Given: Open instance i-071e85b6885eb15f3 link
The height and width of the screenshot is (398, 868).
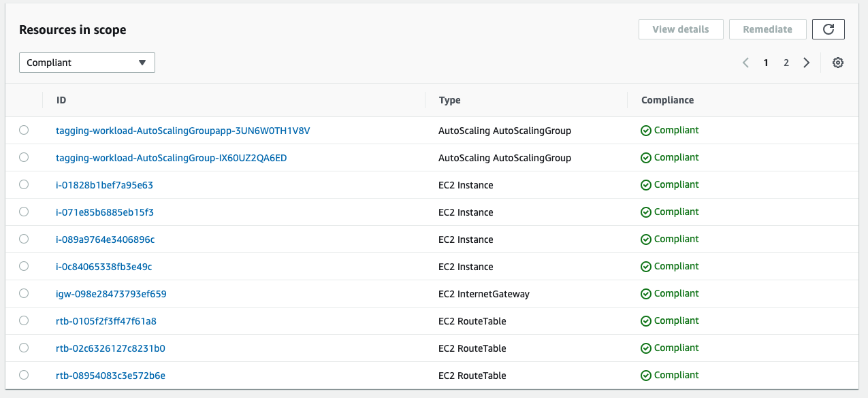Looking at the screenshot, I should coord(105,212).
